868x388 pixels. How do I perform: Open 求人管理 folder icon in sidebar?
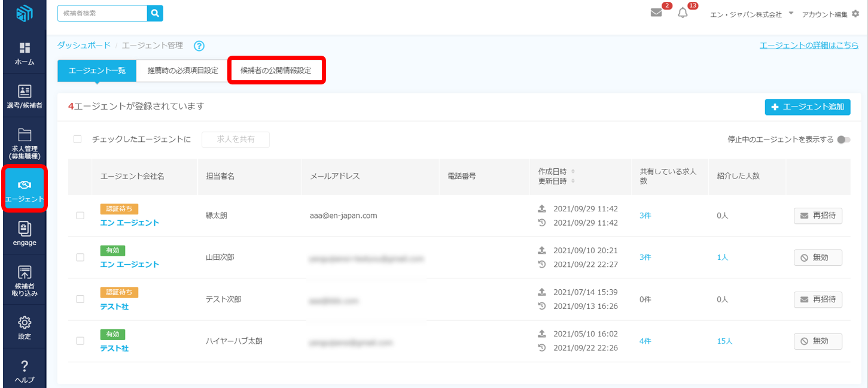[x=25, y=134]
